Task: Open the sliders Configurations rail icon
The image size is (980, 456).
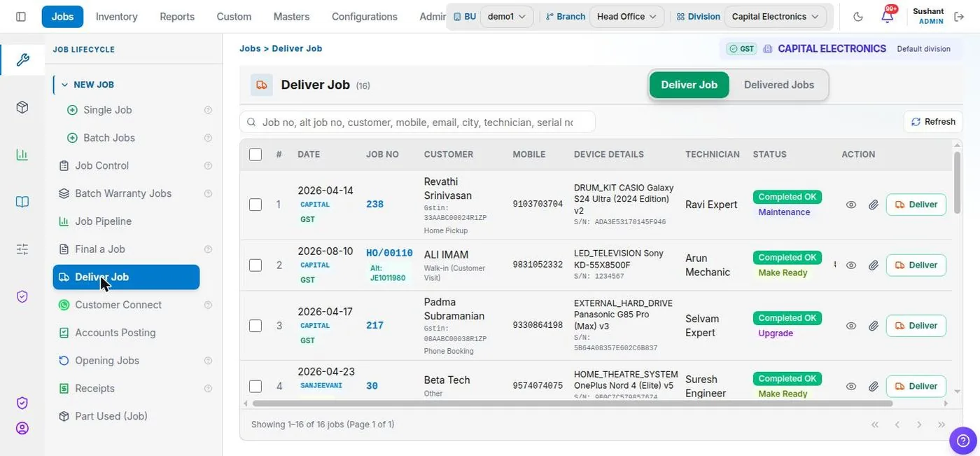Action: point(22,249)
